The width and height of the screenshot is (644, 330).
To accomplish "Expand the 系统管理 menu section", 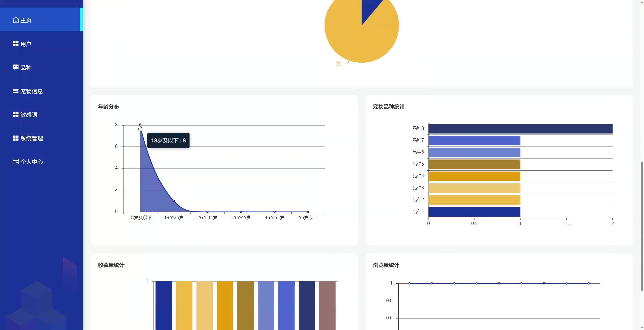I will point(31,138).
